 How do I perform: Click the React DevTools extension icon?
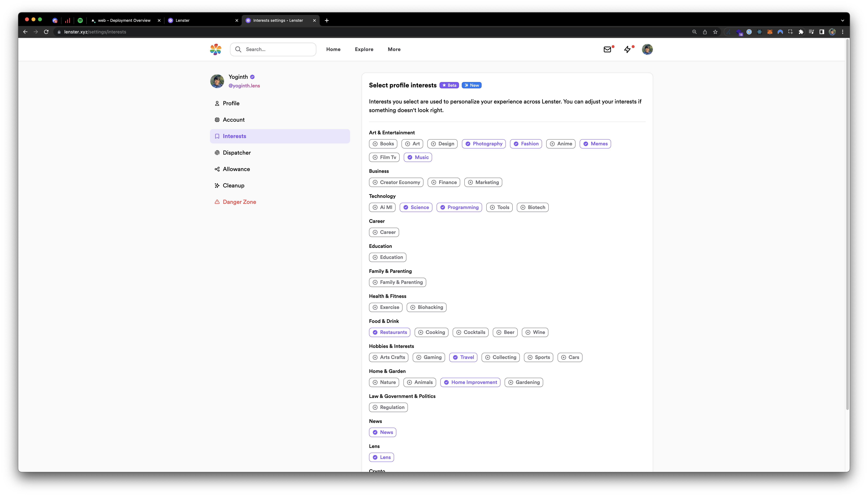coord(759,32)
